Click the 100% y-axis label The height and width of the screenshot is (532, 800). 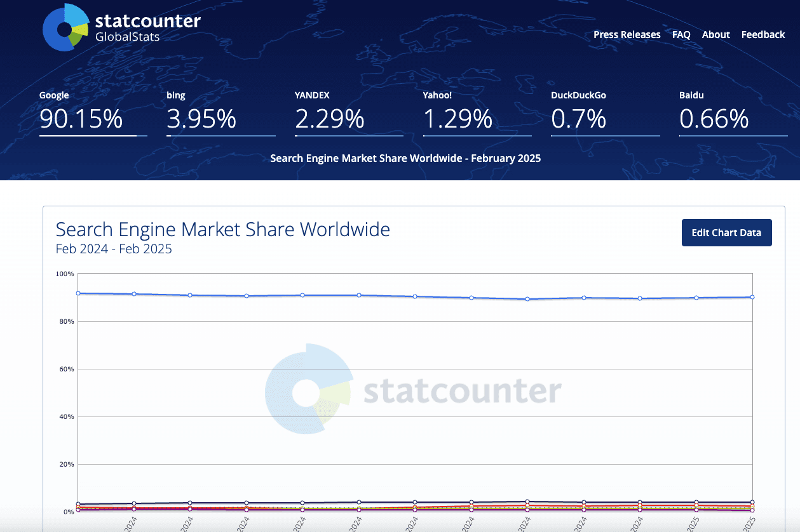click(x=65, y=274)
